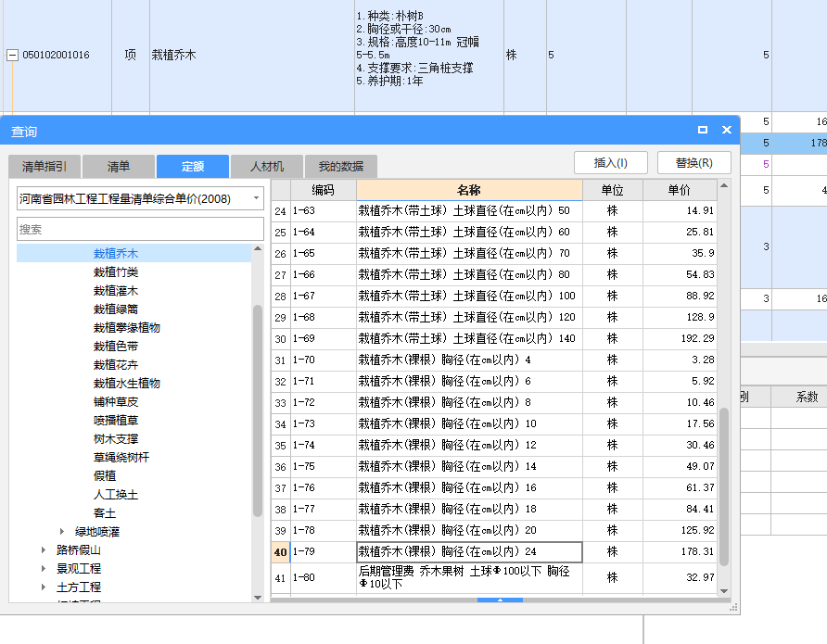827x644 pixels.
Task: Select quota row 1-67 土球直径 100
Action: click(494, 296)
